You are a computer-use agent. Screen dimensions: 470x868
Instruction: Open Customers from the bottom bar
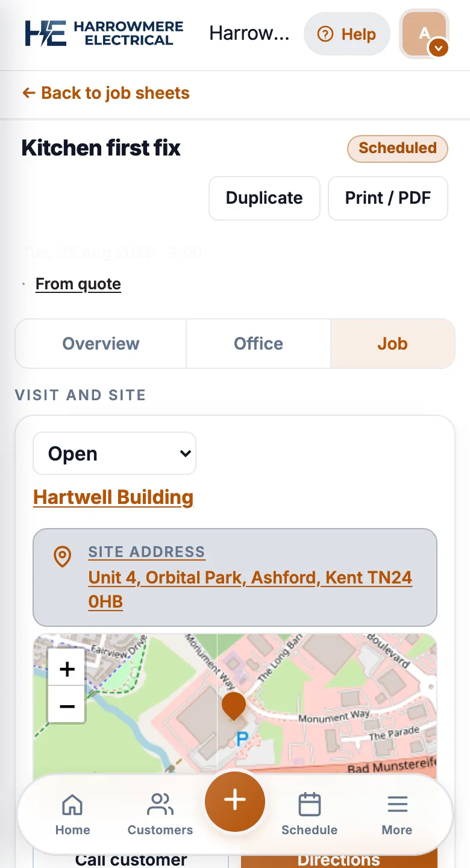[x=160, y=805]
